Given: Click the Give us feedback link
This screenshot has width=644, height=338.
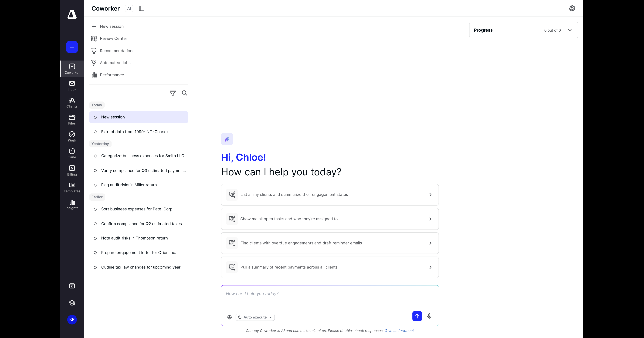Looking at the screenshot, I should 399,331.
